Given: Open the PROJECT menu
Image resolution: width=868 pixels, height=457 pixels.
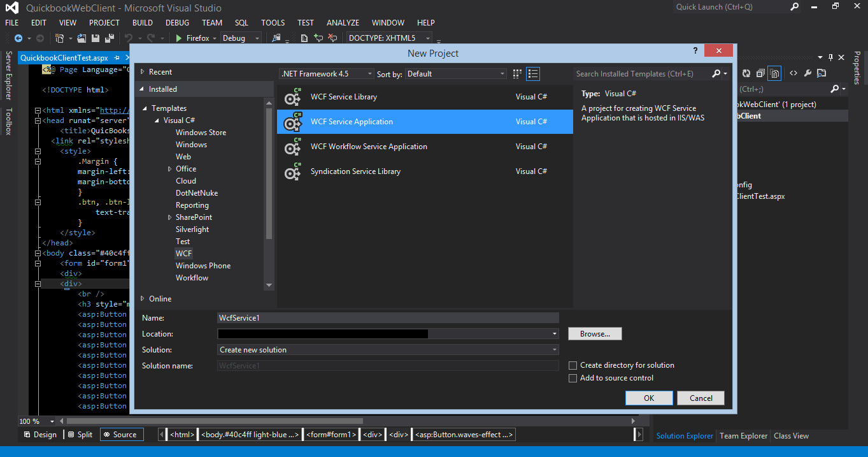Looking at the screenshot, I should pyautogui.click(x=104, y=22).
